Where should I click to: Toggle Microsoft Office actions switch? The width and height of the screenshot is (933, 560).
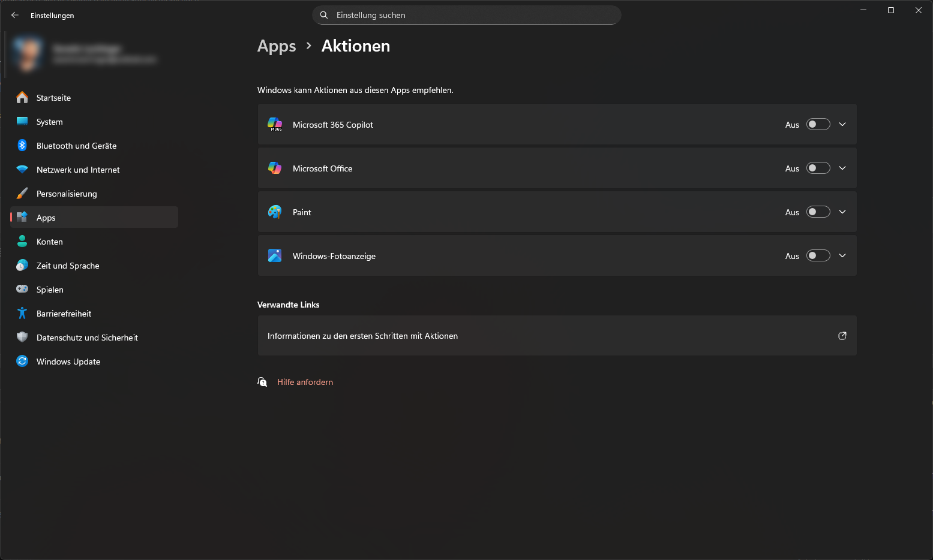coord(818,168)
